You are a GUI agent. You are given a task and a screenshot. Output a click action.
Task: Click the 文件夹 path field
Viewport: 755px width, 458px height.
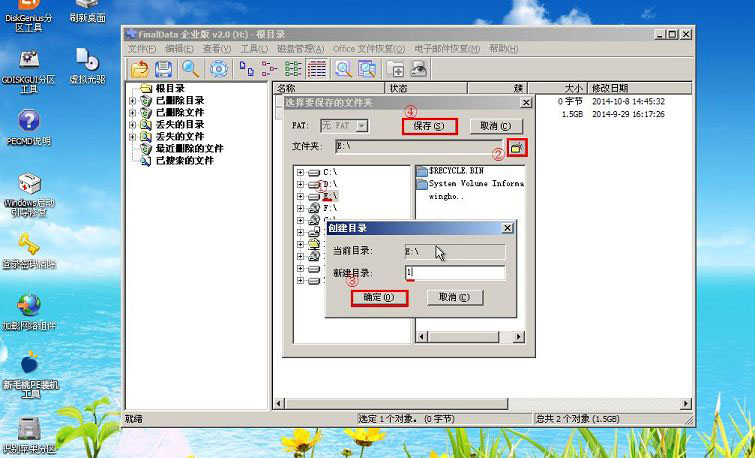pyautogui.click(x=418, y=146)
